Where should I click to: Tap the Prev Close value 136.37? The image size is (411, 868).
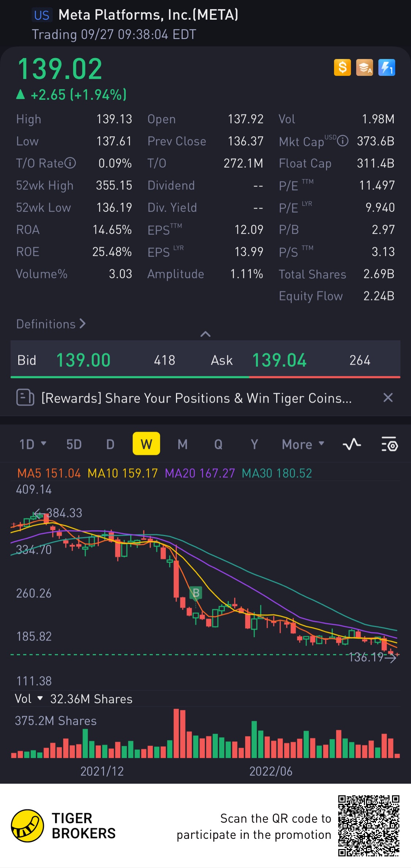point(246,141)
